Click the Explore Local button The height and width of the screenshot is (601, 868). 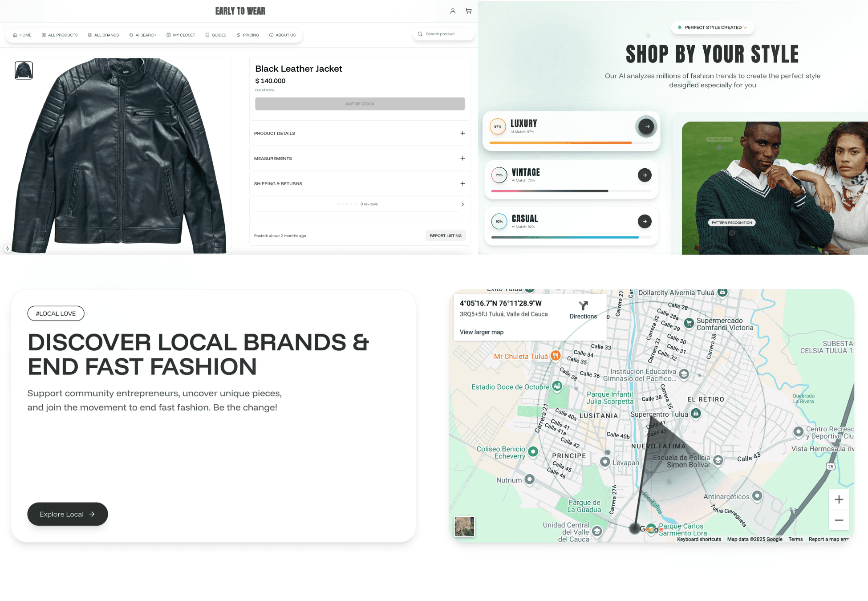coord(68,514)
